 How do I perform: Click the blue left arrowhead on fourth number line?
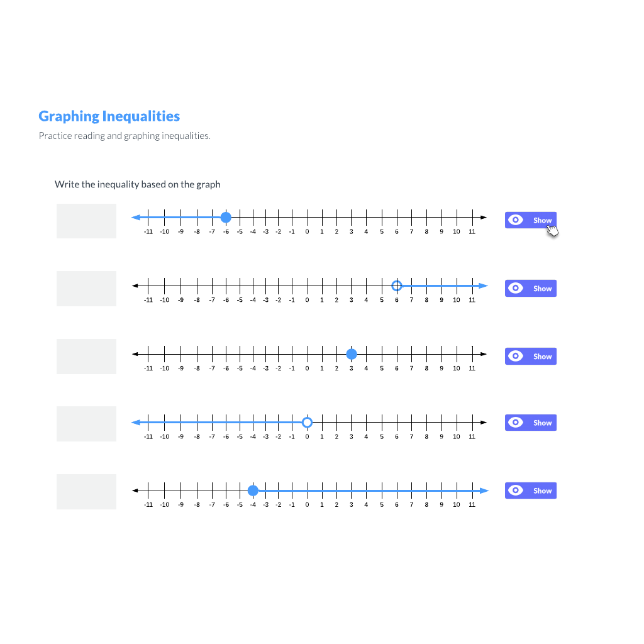pos(136,422)
